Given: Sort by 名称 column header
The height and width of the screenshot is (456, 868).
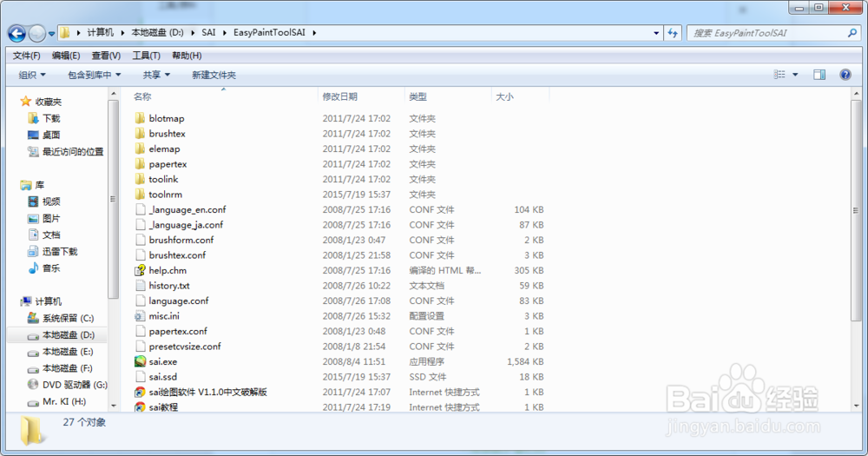Looking at the screenshot, I should (142, 96).
